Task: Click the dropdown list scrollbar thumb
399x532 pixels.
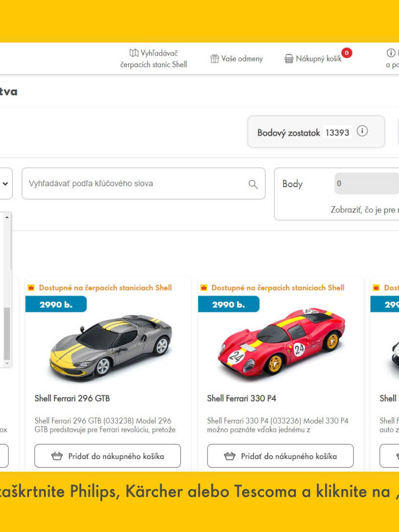Action: [7, 334]
